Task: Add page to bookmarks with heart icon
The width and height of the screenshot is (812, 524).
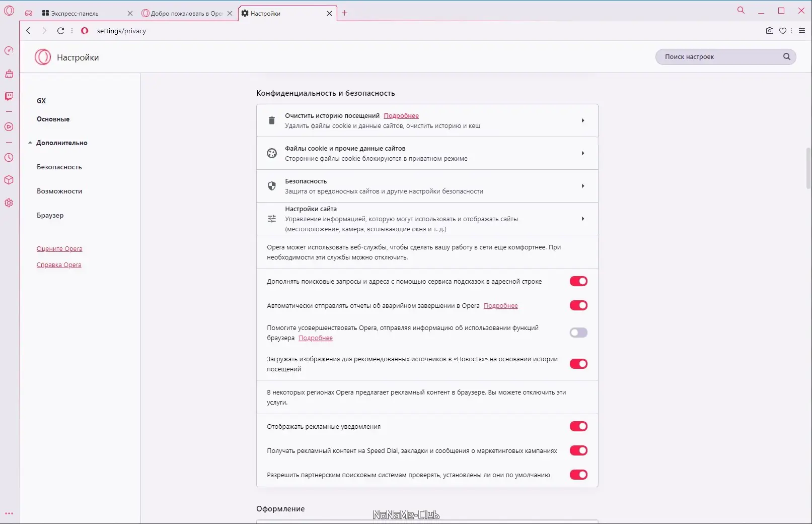Action: point(782,31)
